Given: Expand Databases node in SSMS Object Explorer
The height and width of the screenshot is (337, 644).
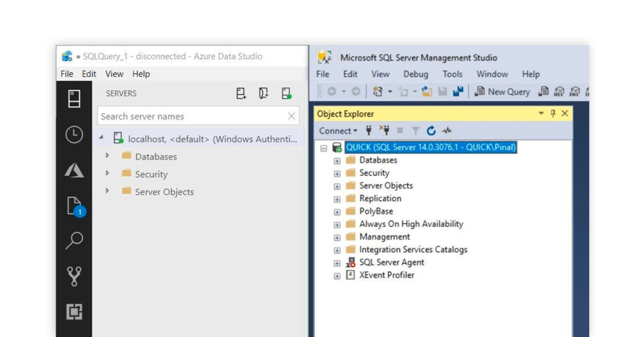Looking at the screenshot, I should click(x=337, y=161).
